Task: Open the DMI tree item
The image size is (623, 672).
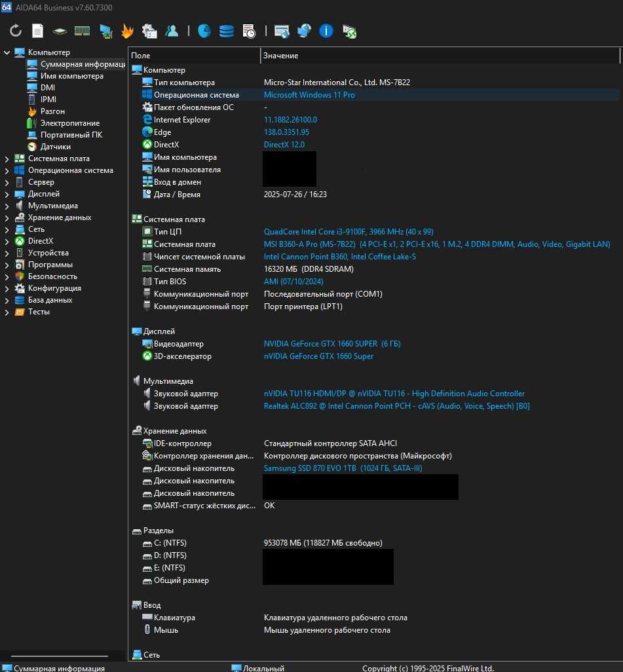Action: 48,87
